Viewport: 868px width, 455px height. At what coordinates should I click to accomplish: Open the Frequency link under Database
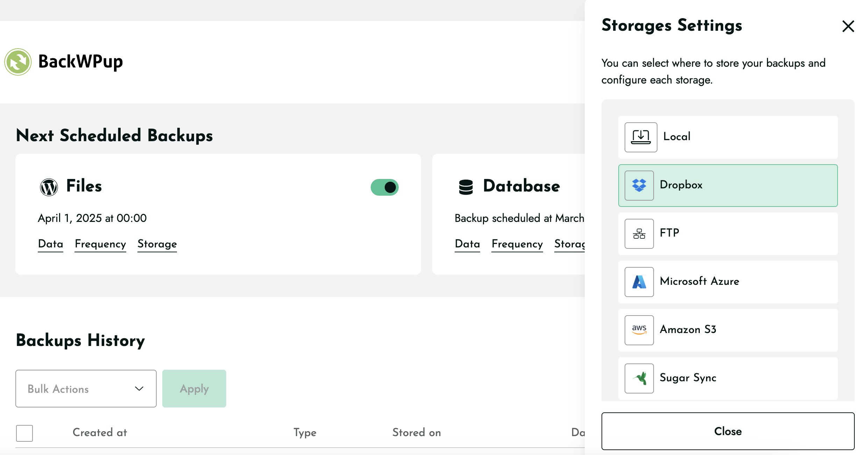pyautogui.click(x=517, y=244)
